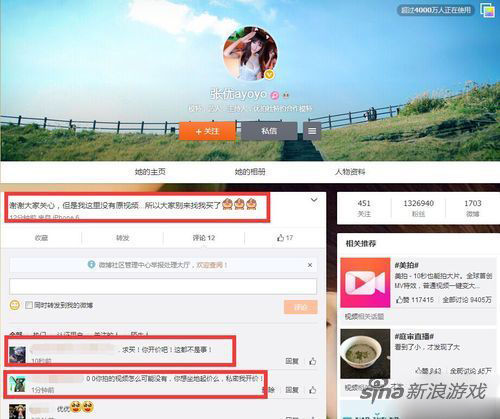Open avatar of the 1分钟前 commenter
500x419 pixels.
(17, 384)
